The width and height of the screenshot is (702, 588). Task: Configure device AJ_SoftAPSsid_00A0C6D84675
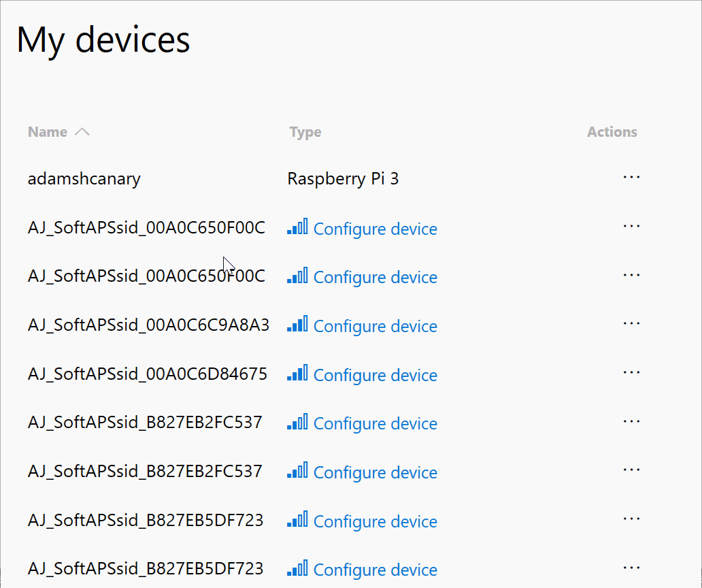point(375,375)
